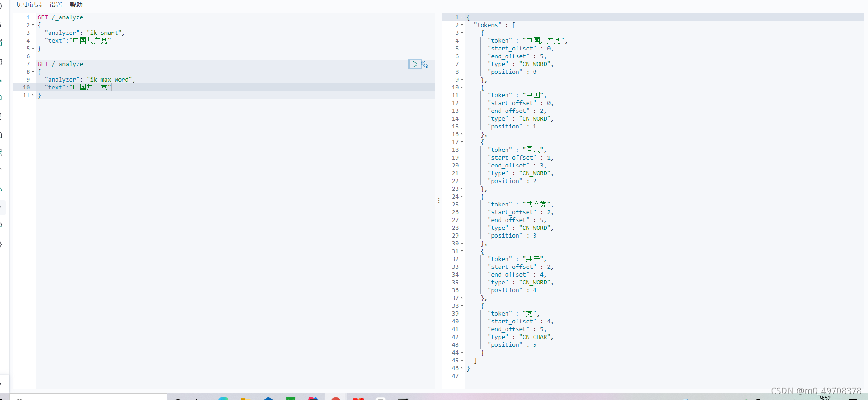Collapse root object at response line 1
868x400 pixels.
click(462, 17)
